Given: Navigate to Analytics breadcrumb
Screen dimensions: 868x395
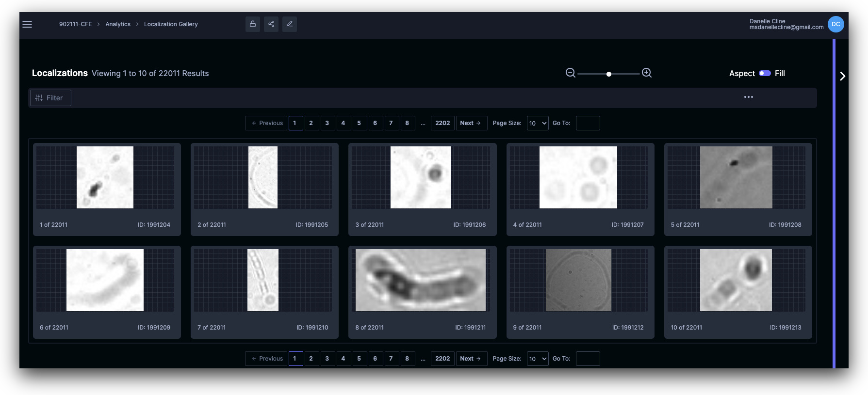Looking at the screenshot, I should (x=118, y=24).
